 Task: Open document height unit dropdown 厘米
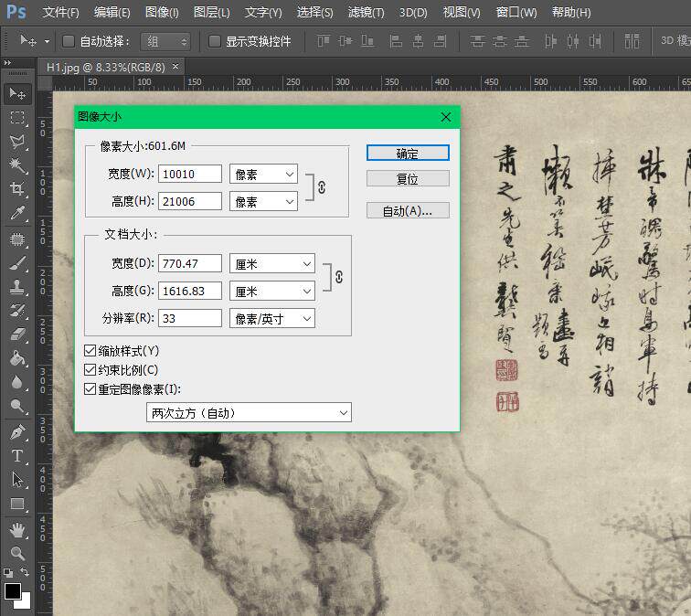(x=272, y=291)
